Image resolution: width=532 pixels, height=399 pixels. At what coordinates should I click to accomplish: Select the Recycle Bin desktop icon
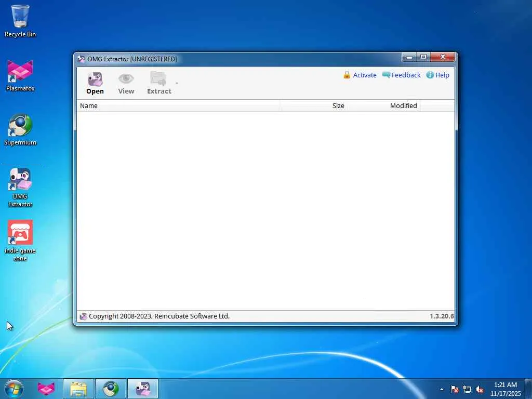[20, 21]
